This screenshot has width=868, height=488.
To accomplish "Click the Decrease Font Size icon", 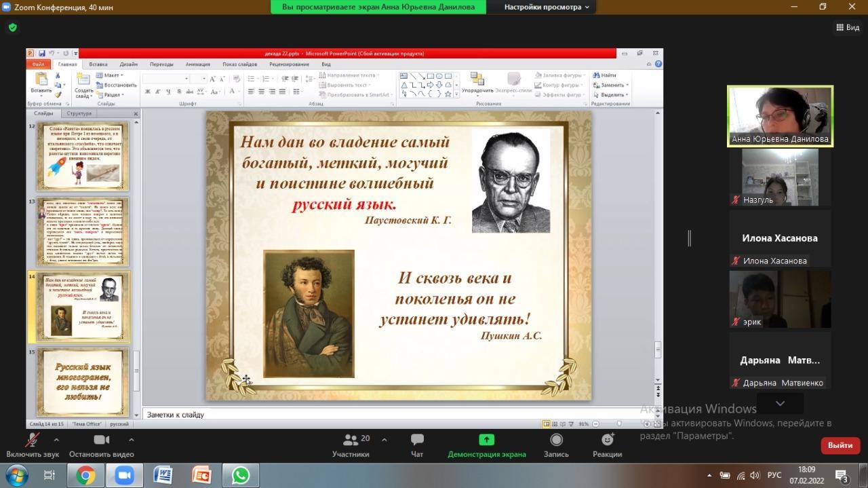I will pos(222,79).
